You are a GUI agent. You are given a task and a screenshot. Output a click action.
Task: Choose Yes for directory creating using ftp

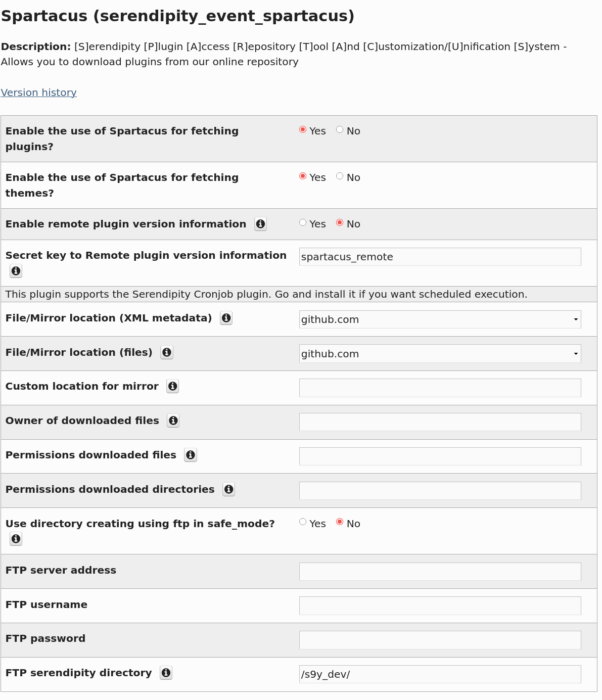(302, 522)
